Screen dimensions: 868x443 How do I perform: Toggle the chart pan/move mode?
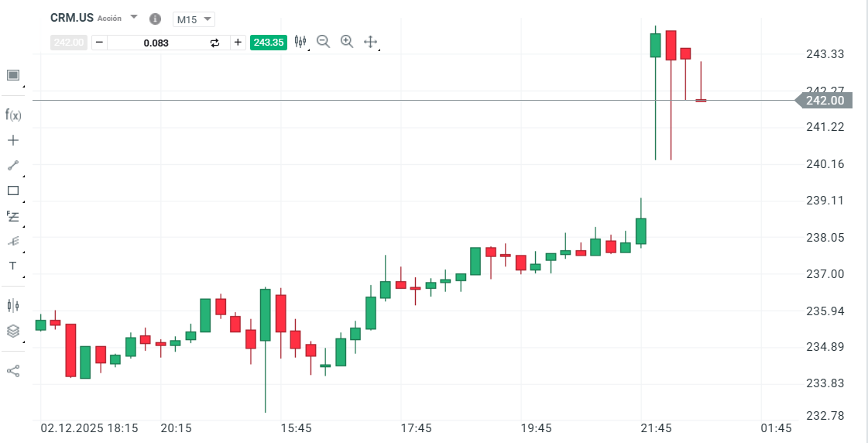point(370,42)
